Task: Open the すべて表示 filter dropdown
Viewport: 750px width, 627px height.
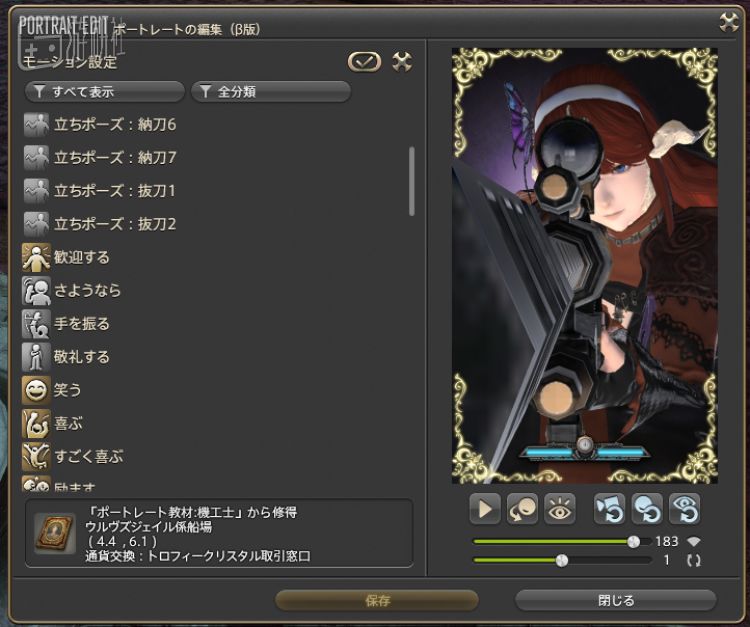Action: 105,91
